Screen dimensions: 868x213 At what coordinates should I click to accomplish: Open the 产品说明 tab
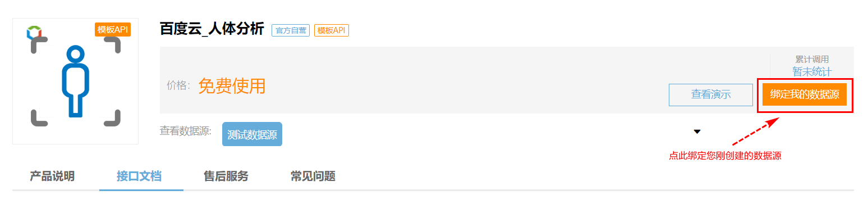[x=52, y=176]
